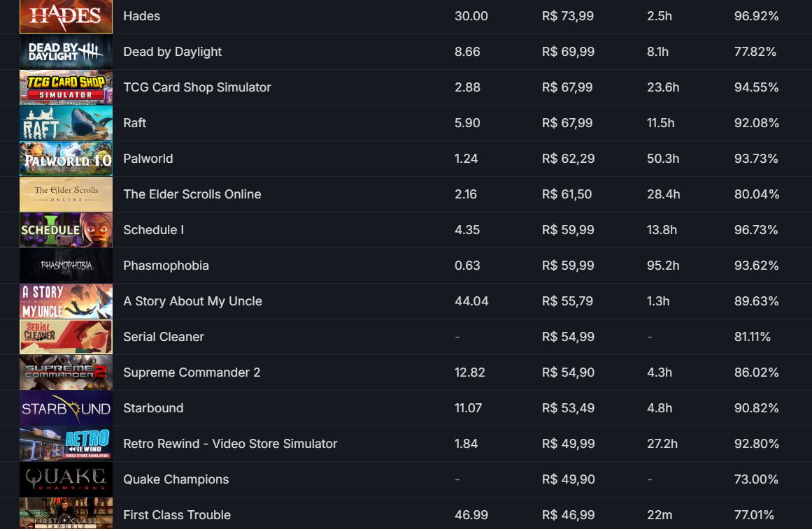Select the 44.04 value cell

click(x=471, y=301)
